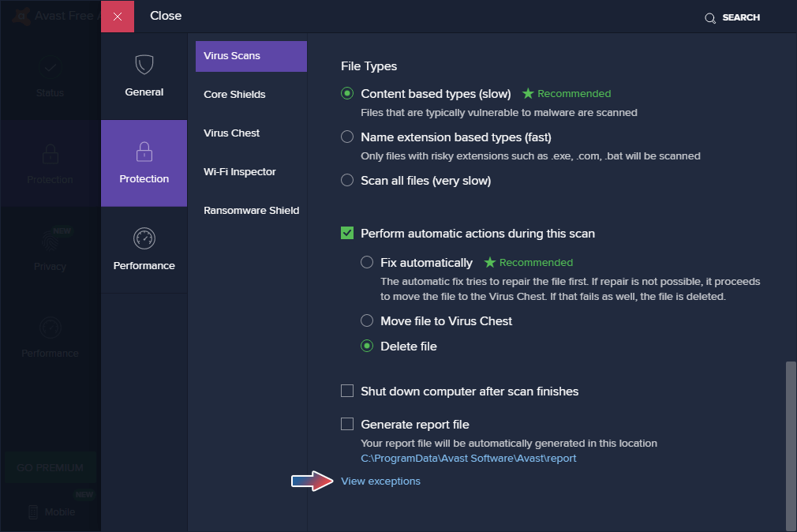Select the Delete file radio option
The image size is (797, 532).
tap(367, 346)
